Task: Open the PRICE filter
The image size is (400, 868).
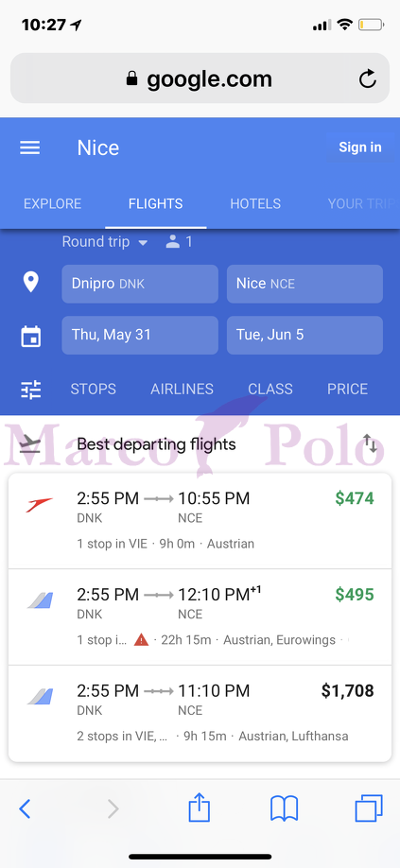Action: [347, 390]
